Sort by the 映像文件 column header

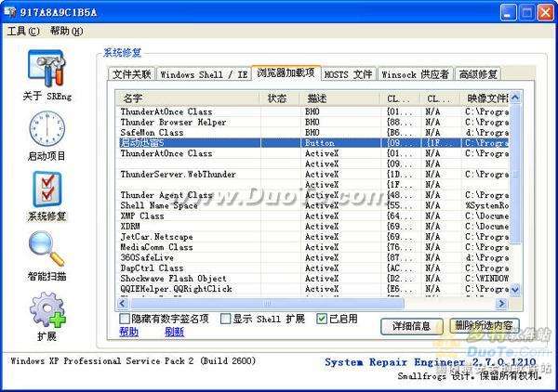click(x=485, y=98)
